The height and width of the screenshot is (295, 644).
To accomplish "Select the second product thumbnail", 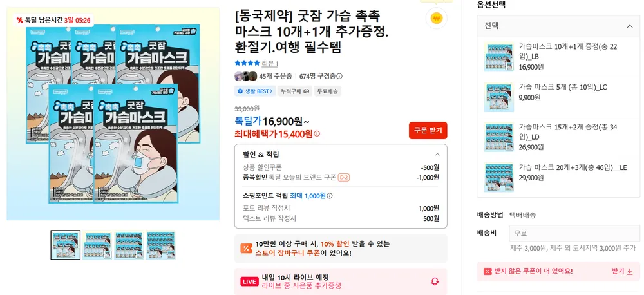I will (97, 245).
